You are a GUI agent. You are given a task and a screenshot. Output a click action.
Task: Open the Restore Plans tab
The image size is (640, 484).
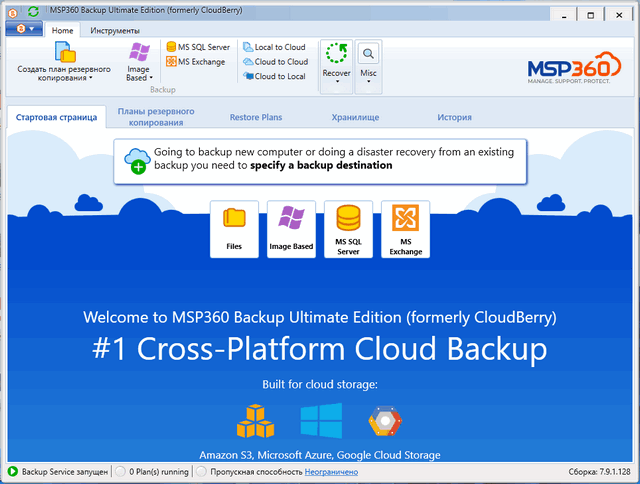[256, 117]
